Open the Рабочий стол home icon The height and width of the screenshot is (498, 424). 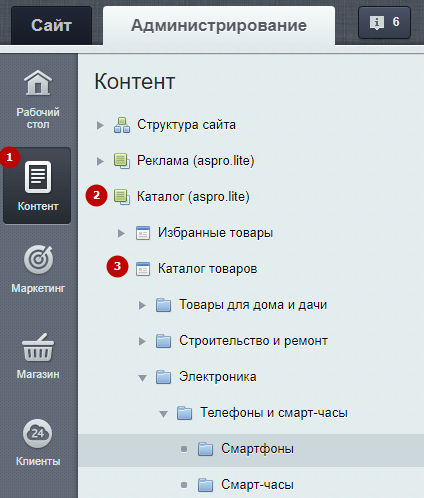[x=38, y=82]
